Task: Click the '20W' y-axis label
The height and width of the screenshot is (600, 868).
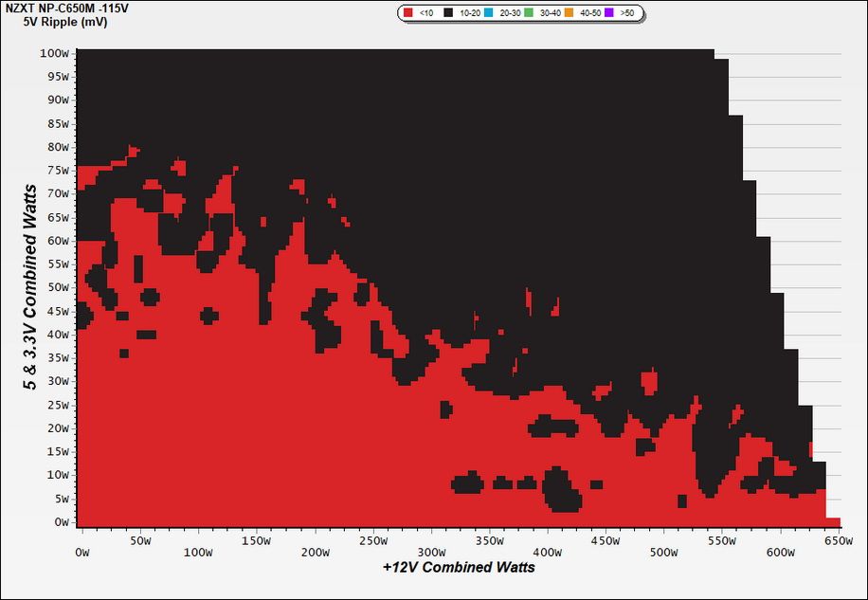Action: click(57, 428)
